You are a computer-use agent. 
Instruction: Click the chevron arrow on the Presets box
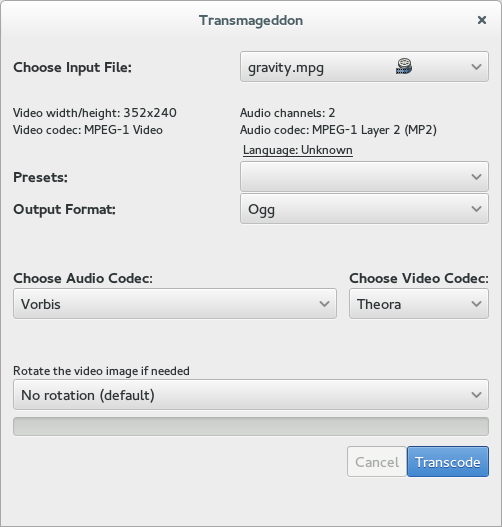pos(476,177)
